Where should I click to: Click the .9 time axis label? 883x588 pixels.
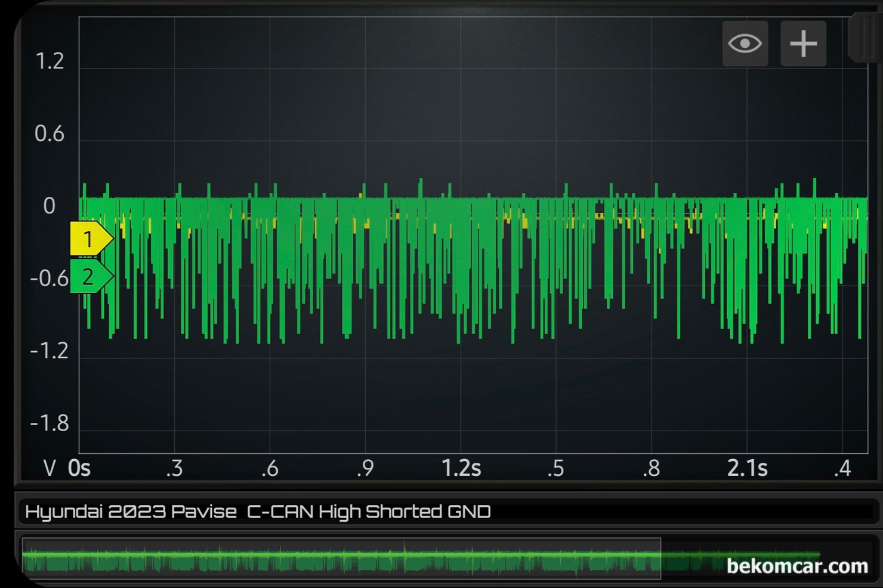tap(365, 469)
